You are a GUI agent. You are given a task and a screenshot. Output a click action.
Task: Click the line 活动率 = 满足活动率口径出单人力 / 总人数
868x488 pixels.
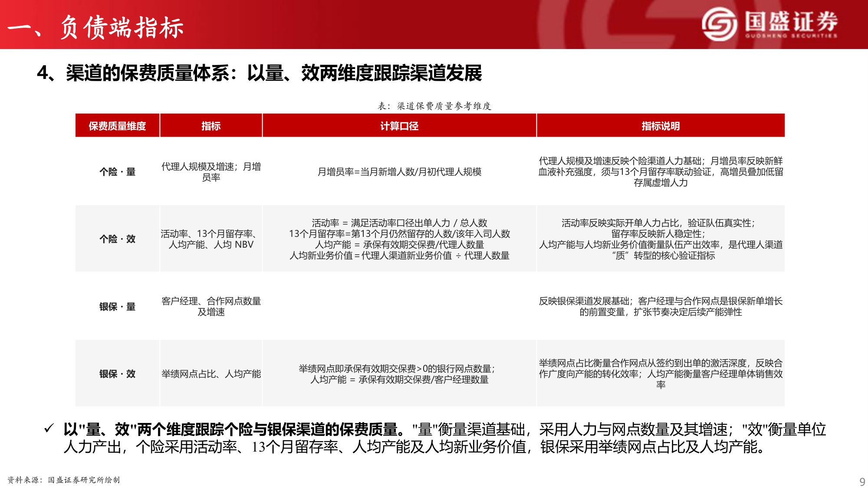tap(399, 223)
